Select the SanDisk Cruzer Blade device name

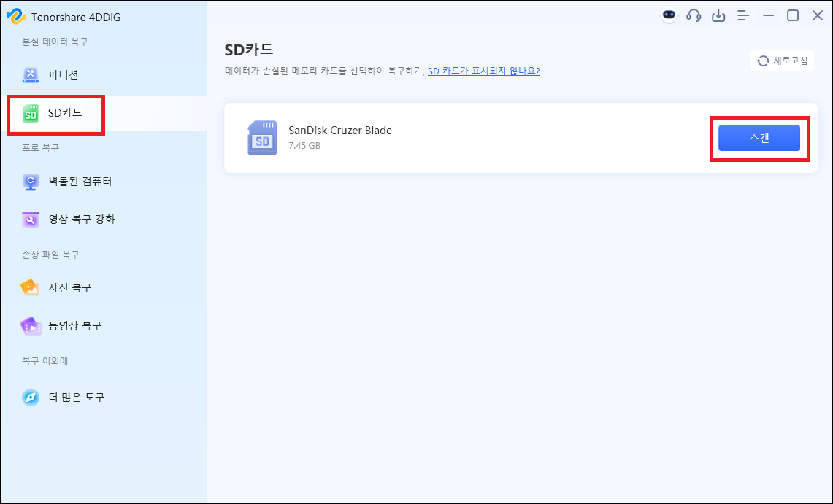coord(340,131)
